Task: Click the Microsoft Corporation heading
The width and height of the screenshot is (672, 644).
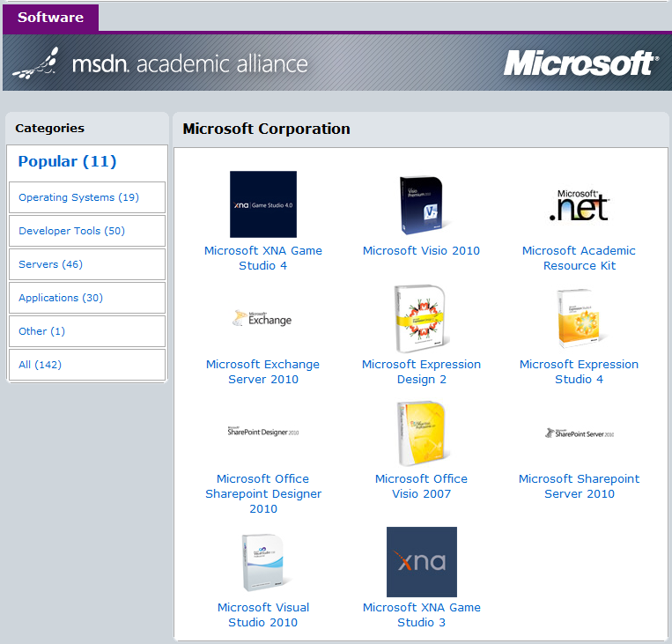Action: coord(266,129)
